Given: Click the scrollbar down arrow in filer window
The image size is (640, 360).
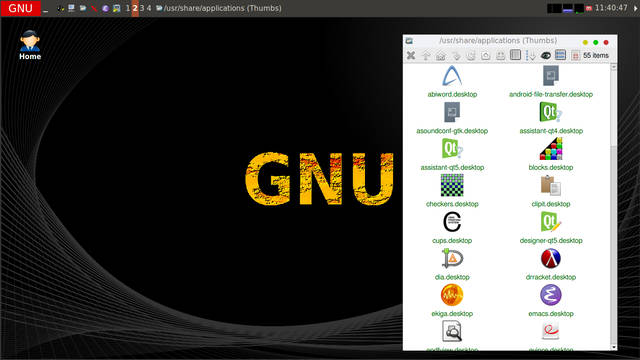Looking at the screenshot, I should [x=613, y=347].
